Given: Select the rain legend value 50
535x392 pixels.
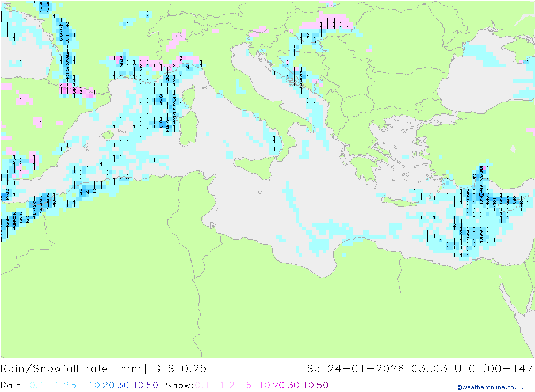Looking at the screenshot, I should [152, 385].
